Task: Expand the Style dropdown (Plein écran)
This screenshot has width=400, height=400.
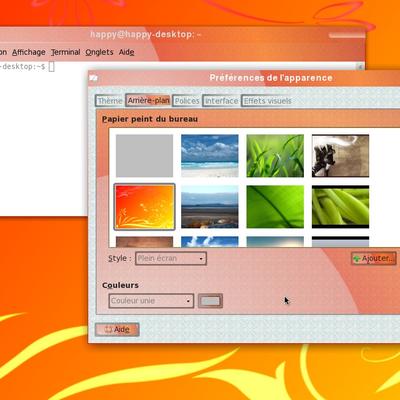Action: (x=171, y=258)
